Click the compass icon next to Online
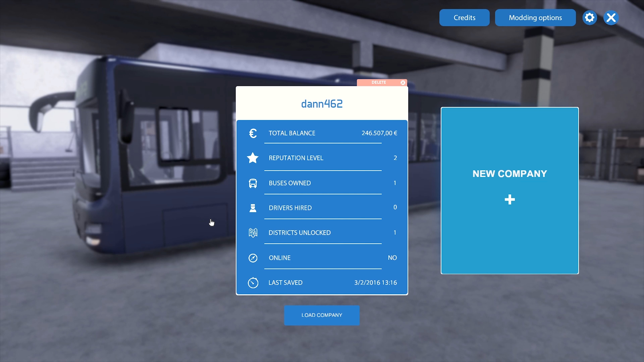This screenshot has height=362, width=644. (x=253, y=258)
